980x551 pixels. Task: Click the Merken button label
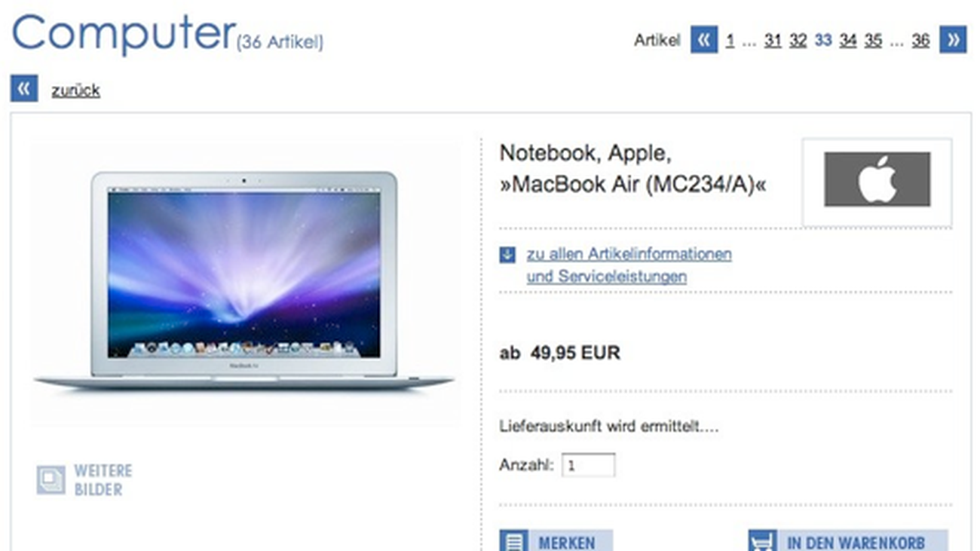click(567, 542)
